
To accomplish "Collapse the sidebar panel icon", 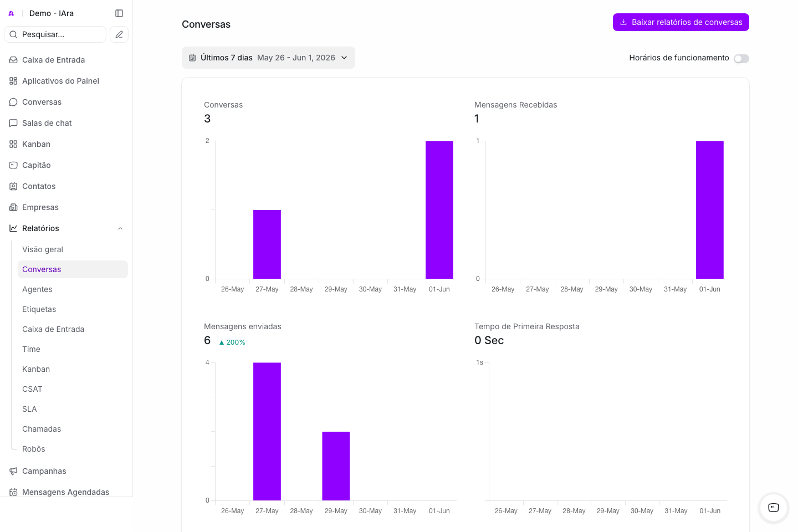I will pos(119,13).
